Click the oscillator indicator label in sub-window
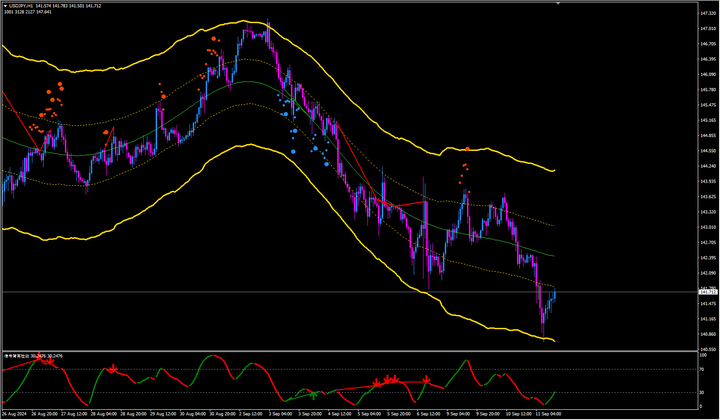 click(32, 355)
